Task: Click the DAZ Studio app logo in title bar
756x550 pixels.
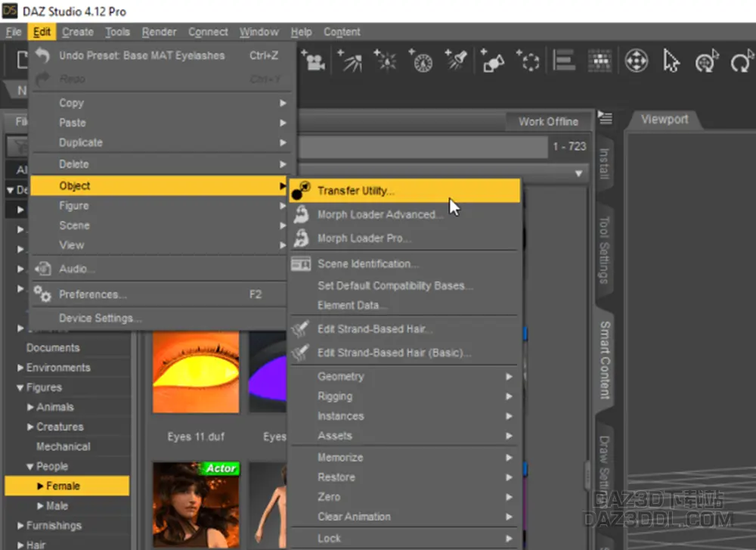Action: [10, 11]
